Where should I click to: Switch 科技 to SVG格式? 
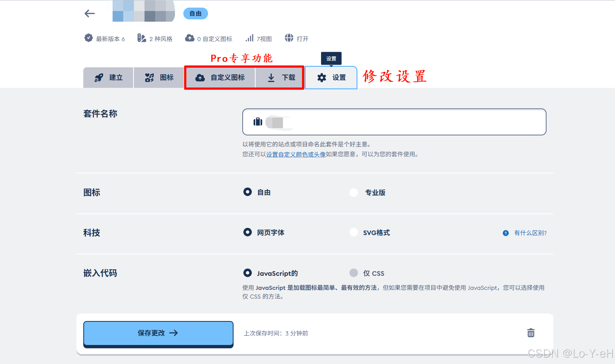pyautogui.click(x=354, y=232)
